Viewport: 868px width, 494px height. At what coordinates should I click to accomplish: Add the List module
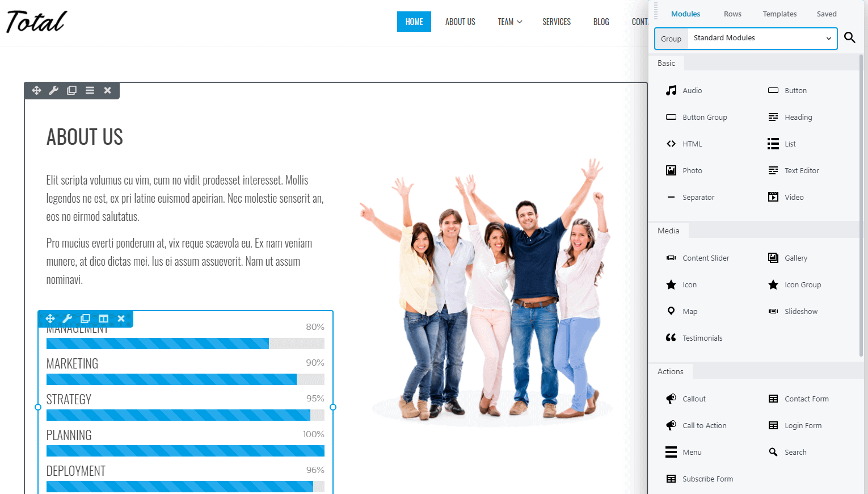pyautogui.click(x=781, y=144)
